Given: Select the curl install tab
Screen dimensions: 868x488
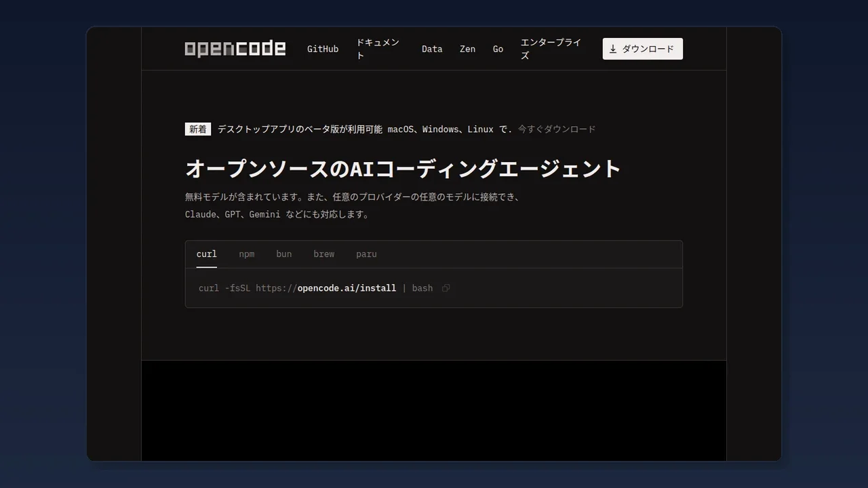Looking at the screenshot, I should click(207, 254).
